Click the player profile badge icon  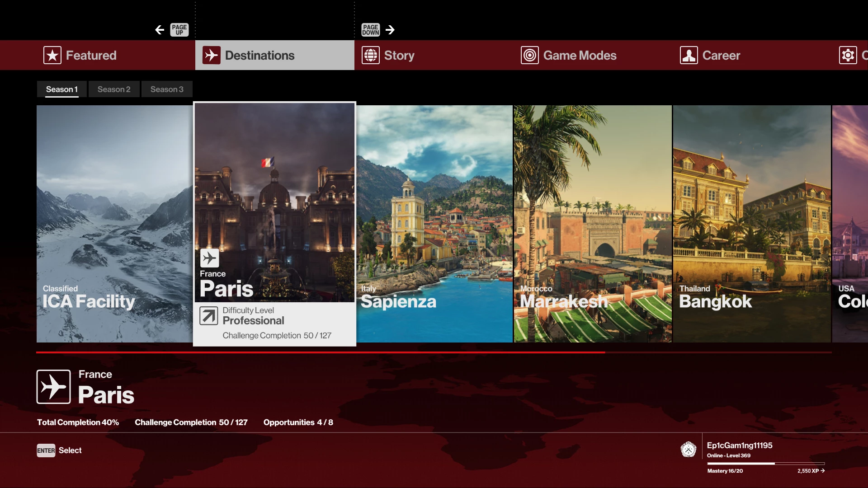click(x=689, y=450)
